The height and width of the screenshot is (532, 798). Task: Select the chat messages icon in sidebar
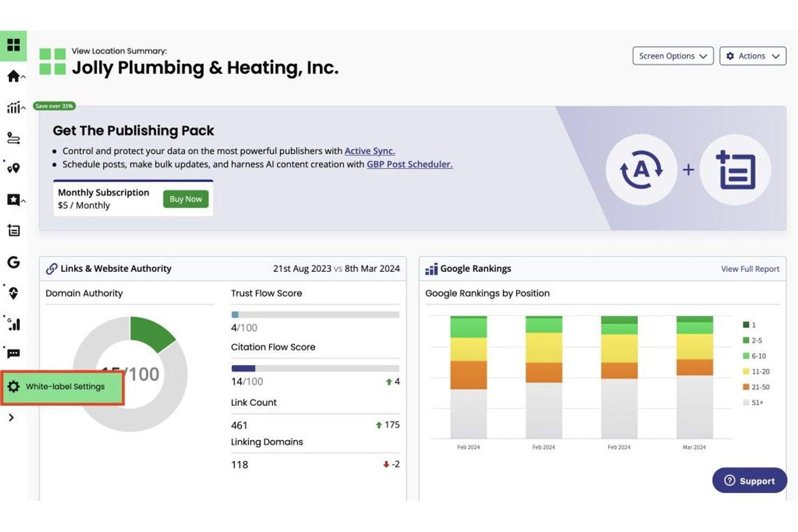coord(13,353)
